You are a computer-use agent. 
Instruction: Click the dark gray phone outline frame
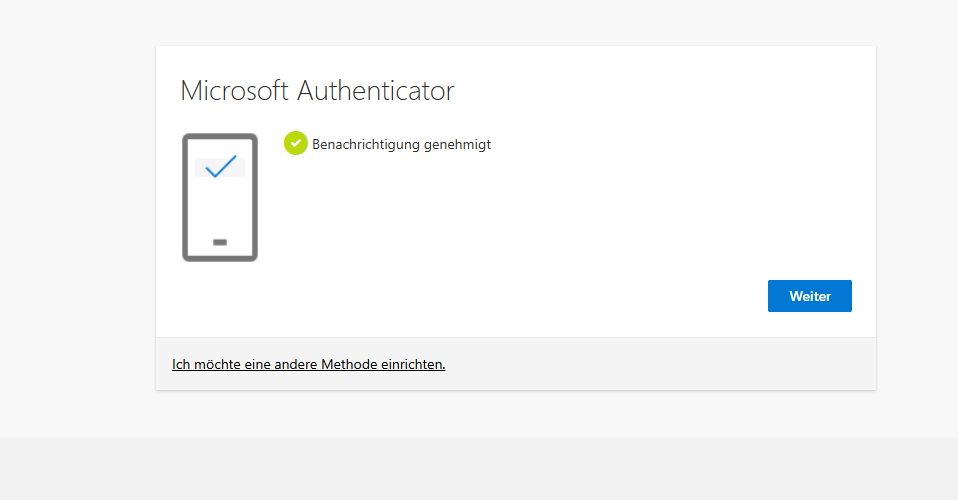point(184,200)
